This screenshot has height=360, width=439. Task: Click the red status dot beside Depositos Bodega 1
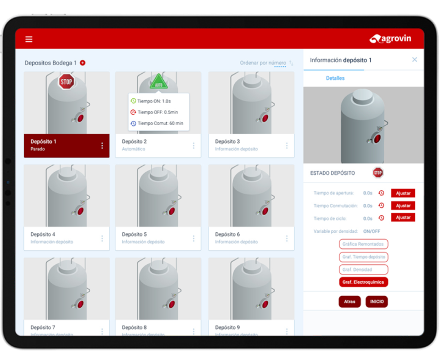click(83, 63)
